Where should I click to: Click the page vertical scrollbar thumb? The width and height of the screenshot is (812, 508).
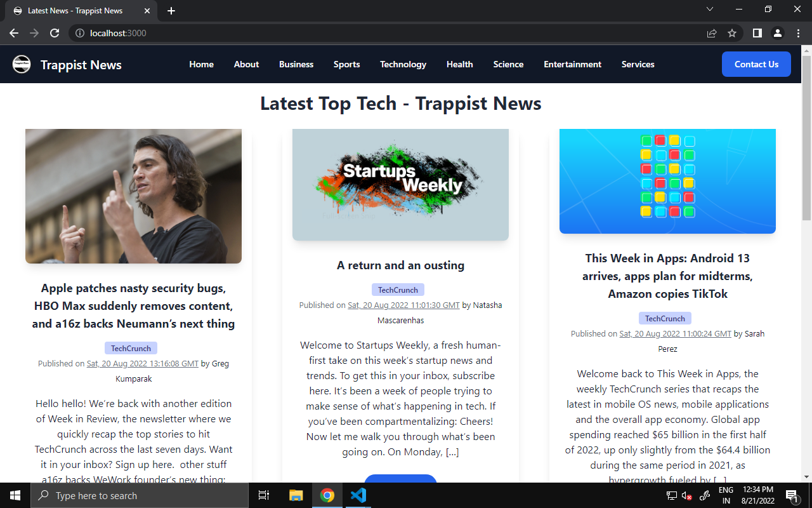(807, 137)
